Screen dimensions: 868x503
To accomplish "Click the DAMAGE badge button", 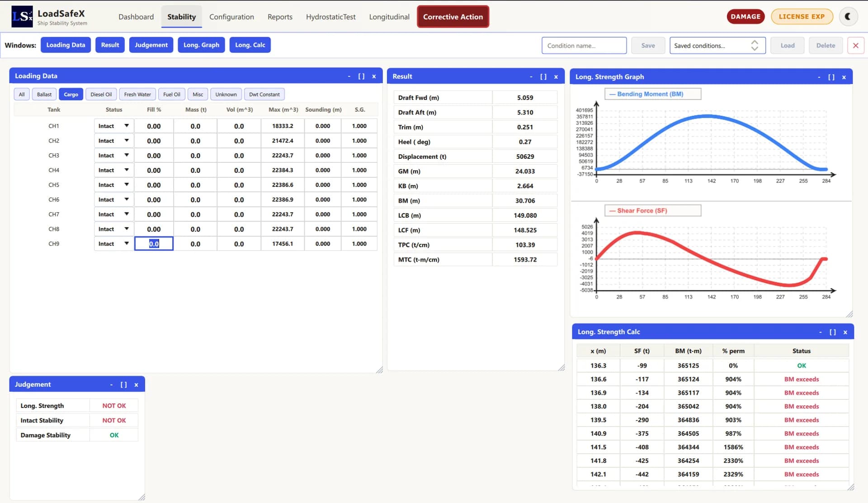I will pyautogui.click(x=745, y=17).
